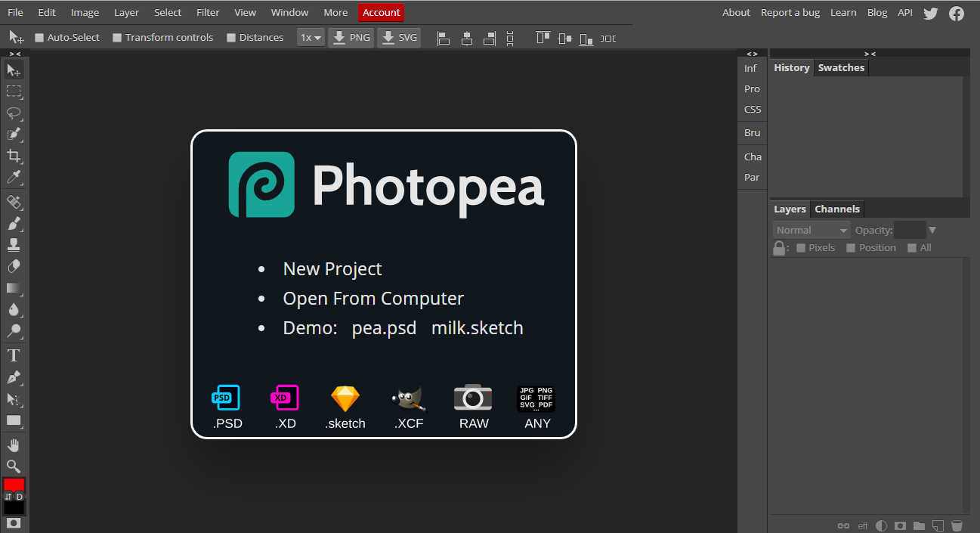
Task: Click the new folder icon in Layers
Action: 919,525
